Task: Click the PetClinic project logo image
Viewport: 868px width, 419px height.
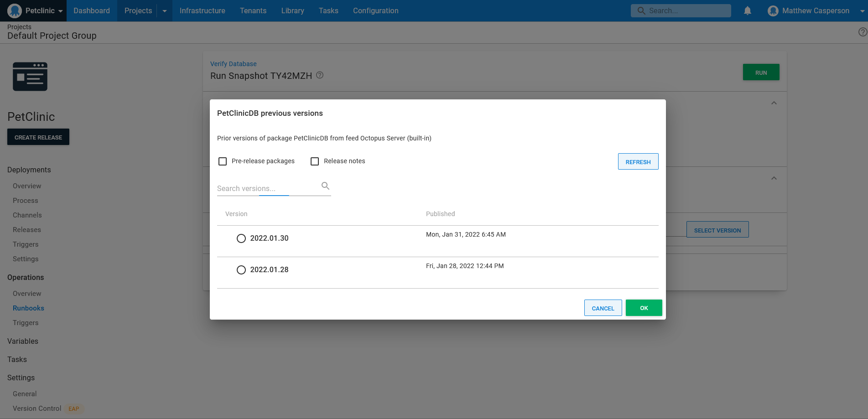Action: [30, 77]
